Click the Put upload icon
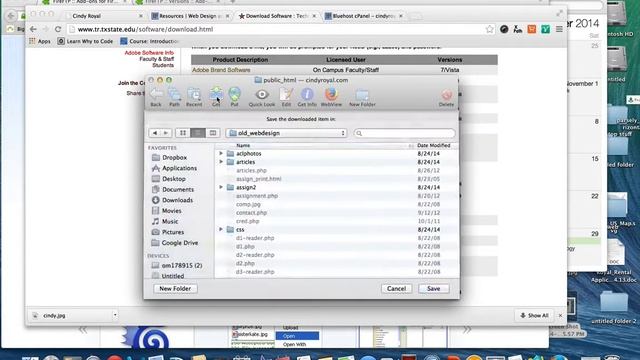640x360 pixels. (x=234, y=98)
